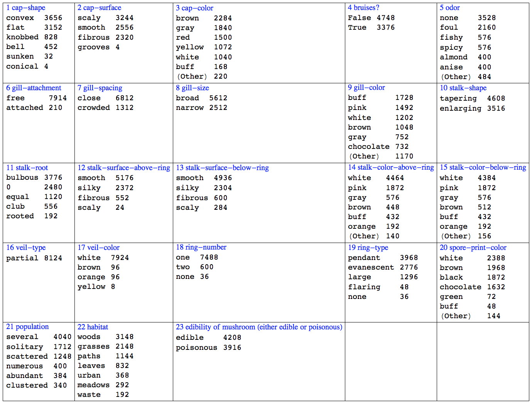Select 'silky 2372' in stalk-surface-above-ring

(x=105, y=188)
